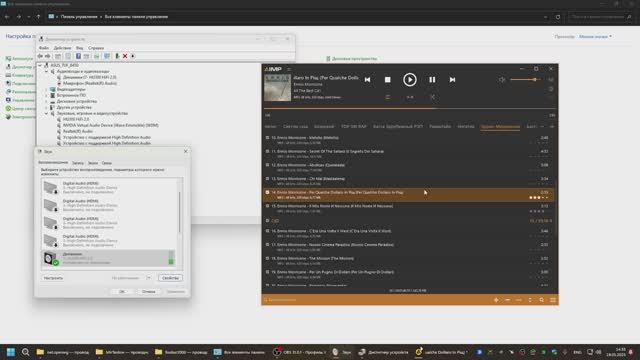Toggle checkbox of track 18 The Mission
This screenshot has height=360, width=640.
click(268, 258)
